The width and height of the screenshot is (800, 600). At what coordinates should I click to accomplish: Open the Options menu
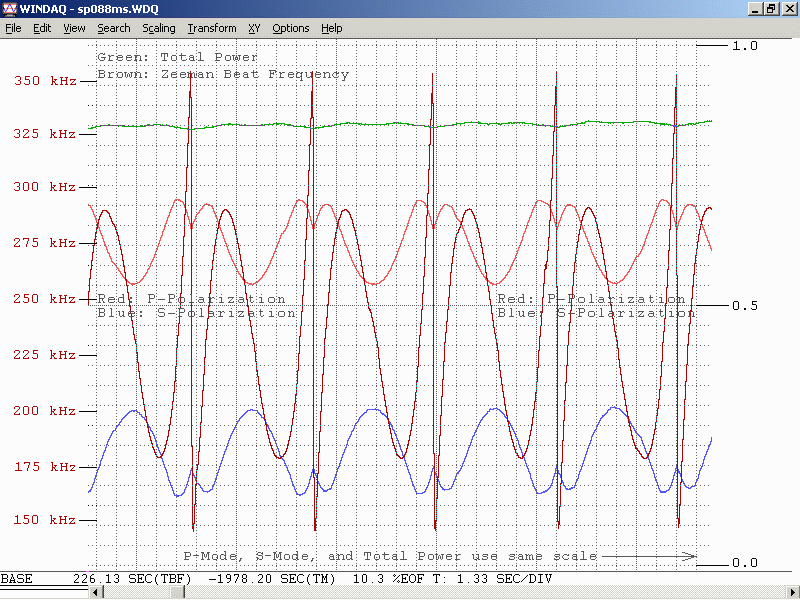click(291, 28)
